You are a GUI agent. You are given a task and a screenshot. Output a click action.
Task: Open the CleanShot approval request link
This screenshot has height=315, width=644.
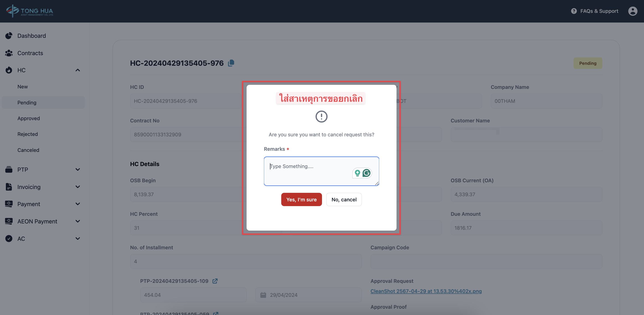pos(426,291)
